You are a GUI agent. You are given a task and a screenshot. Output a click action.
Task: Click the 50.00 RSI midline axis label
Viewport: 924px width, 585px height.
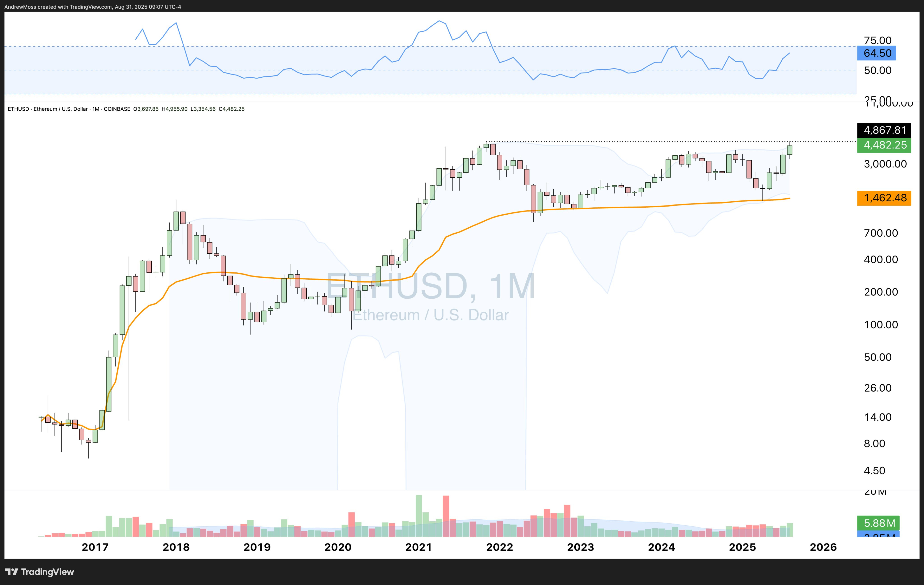(878, 70)
